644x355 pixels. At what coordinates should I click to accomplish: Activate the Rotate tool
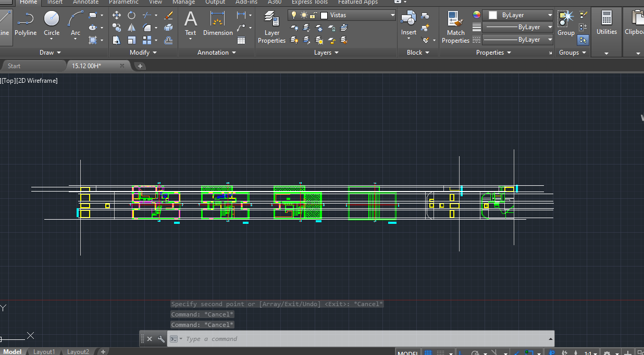point(132,16)
